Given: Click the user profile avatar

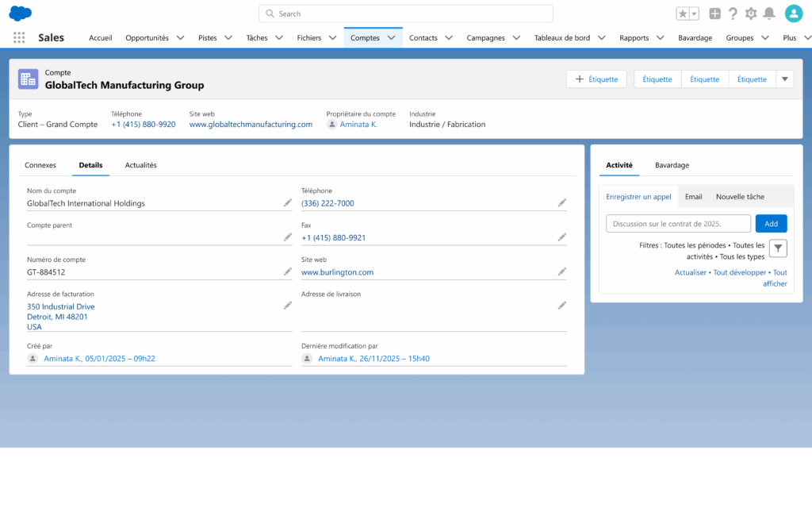Looking at the screenshot, I should [793, 13].
